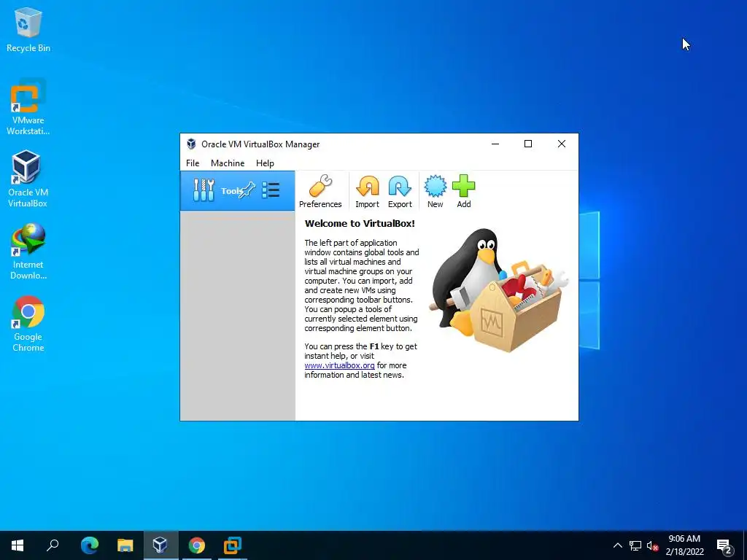Click the Import appliance icon

coord(368,192)
